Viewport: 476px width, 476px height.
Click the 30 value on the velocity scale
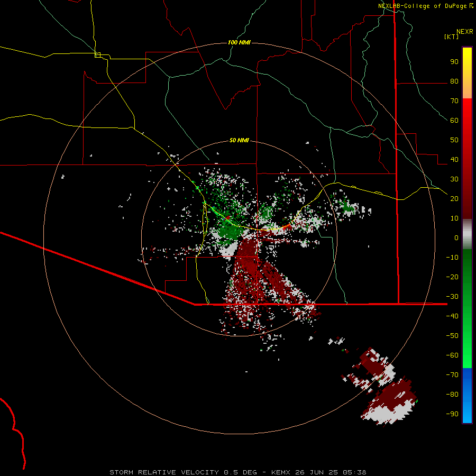[454, 179]
